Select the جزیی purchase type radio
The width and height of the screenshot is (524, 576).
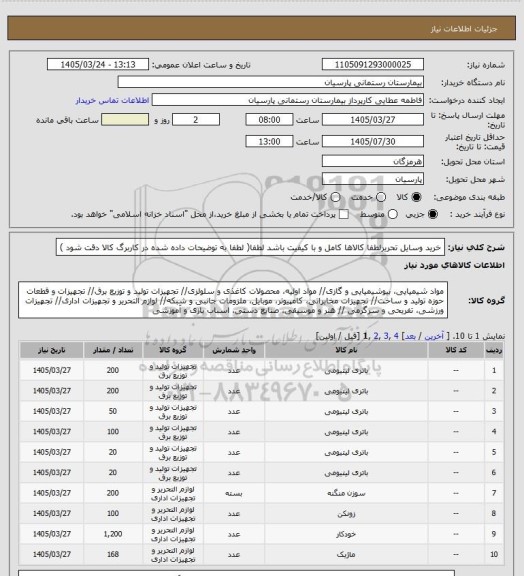click(x=434, y=214)
